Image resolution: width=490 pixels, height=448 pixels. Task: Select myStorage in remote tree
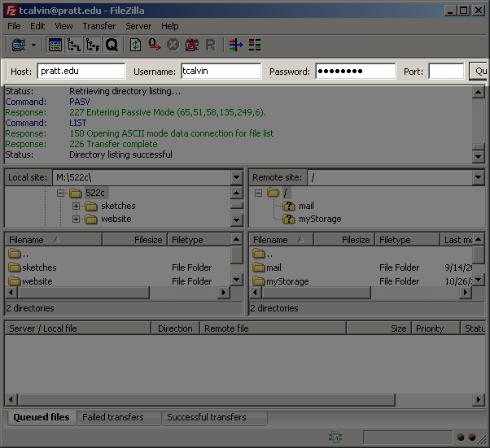pos(320,220)
